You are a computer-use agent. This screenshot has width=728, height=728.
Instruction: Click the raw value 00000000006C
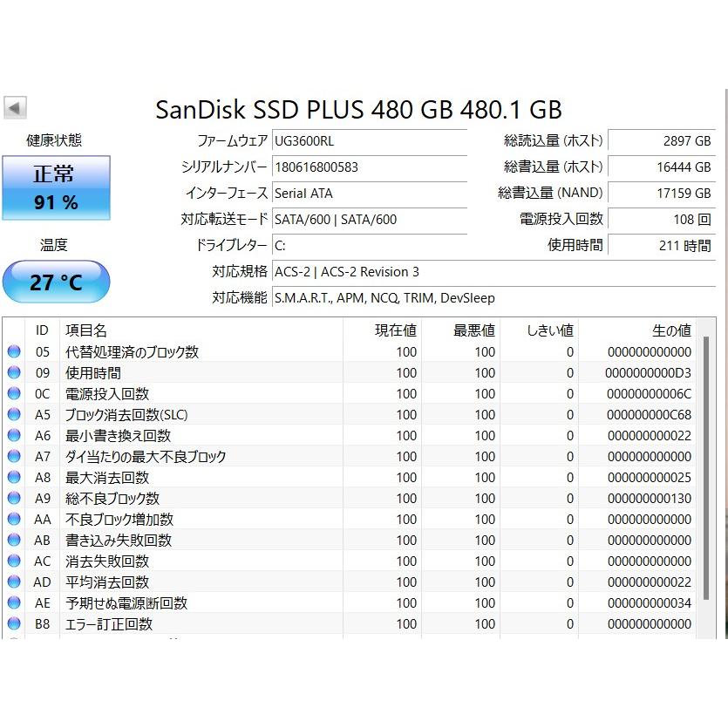[649, 394]
